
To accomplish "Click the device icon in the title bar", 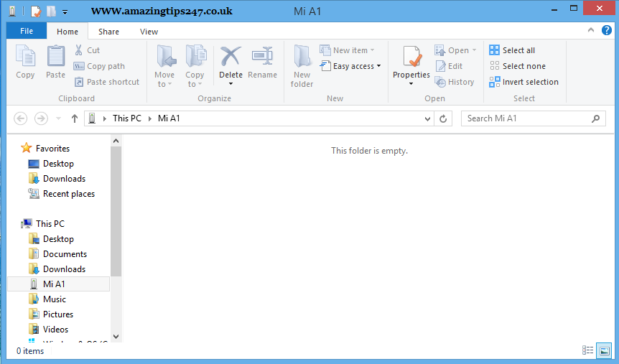I will click(12, 11).
